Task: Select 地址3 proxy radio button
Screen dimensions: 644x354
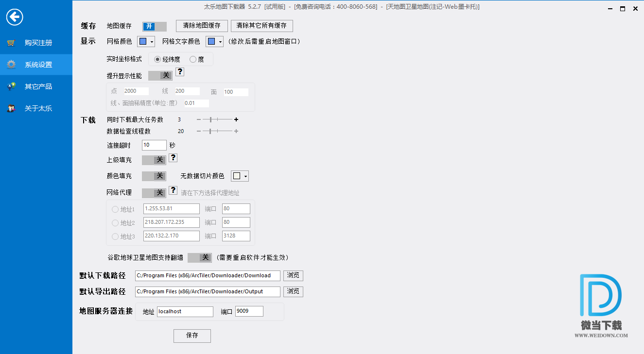Action: coord(115,236)
